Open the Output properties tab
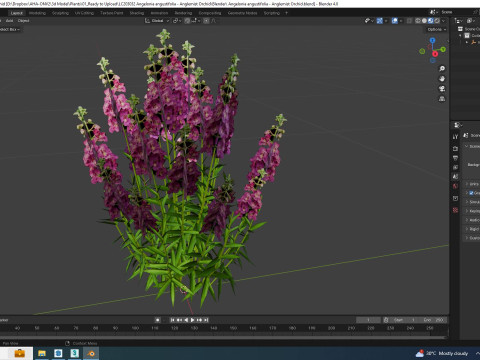The width and height of the screenshot is (480, 360). (x=455, y=158)
